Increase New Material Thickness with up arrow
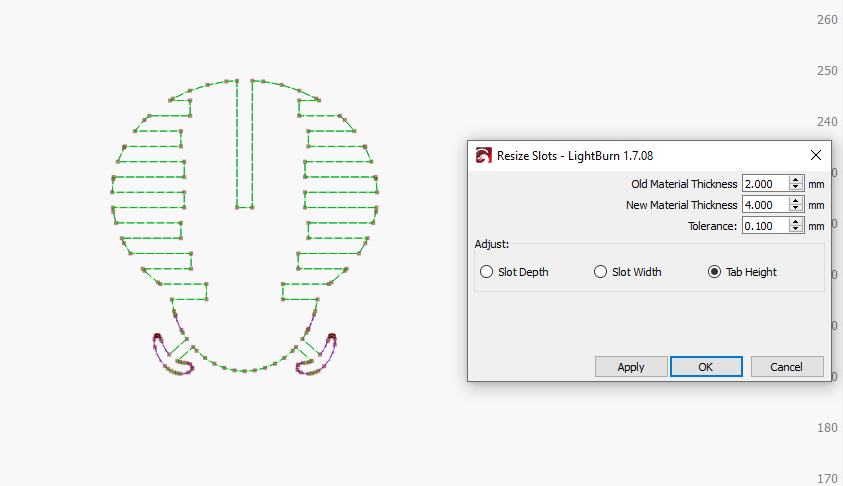Viewport: 843px width, 486px height. click(x=796, y=201)
